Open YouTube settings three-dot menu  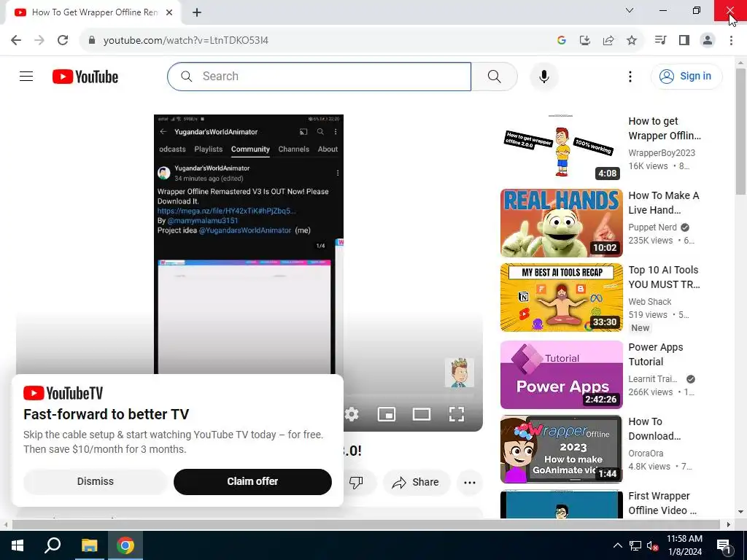point(630,76)
